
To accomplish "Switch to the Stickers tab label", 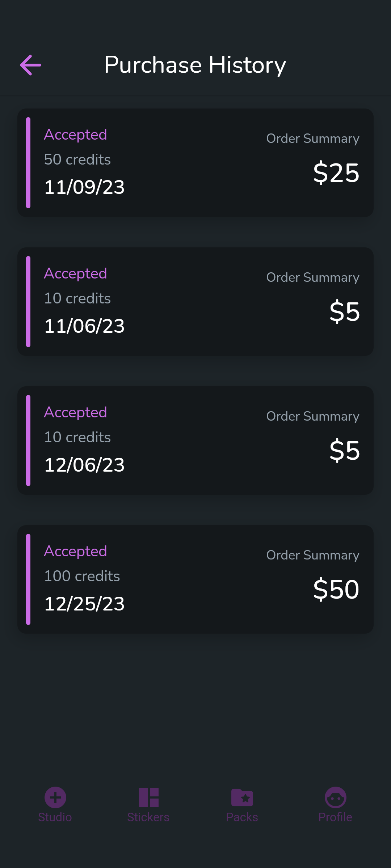I will (x=148, y=817).
